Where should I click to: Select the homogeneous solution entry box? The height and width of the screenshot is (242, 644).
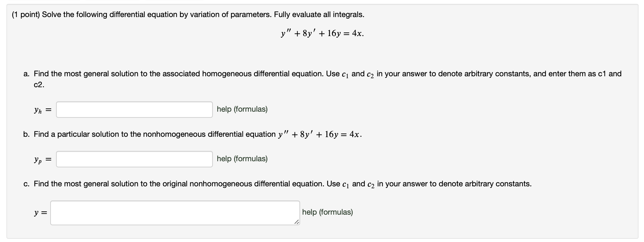pos(134,109)
